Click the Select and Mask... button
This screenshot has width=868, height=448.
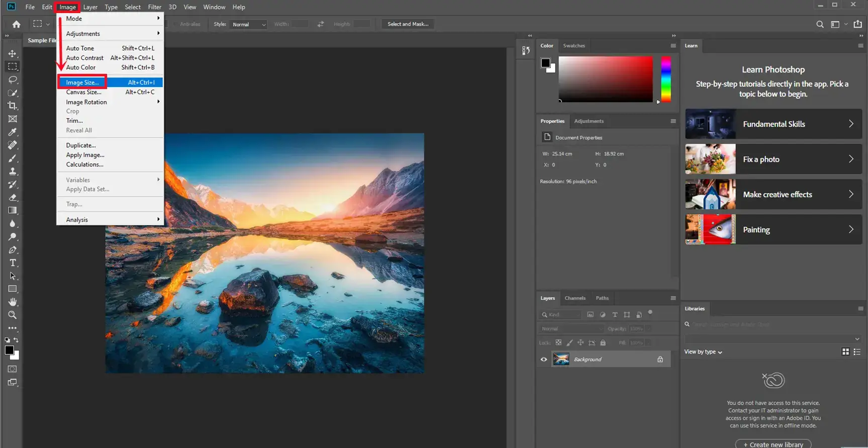click(x=408, y=24)
